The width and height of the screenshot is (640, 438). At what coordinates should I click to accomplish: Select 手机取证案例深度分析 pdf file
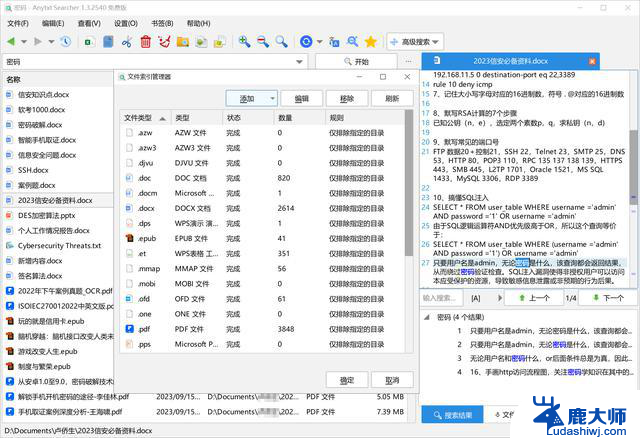point(70,412)
